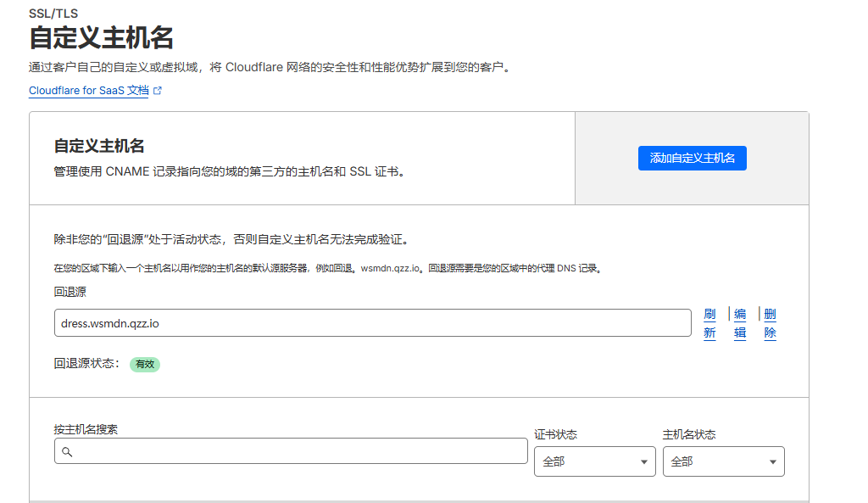Click the green 有效 status badge
Image resolution: width=868 pixels, height=503 pixels.
(x=145, y=364)
